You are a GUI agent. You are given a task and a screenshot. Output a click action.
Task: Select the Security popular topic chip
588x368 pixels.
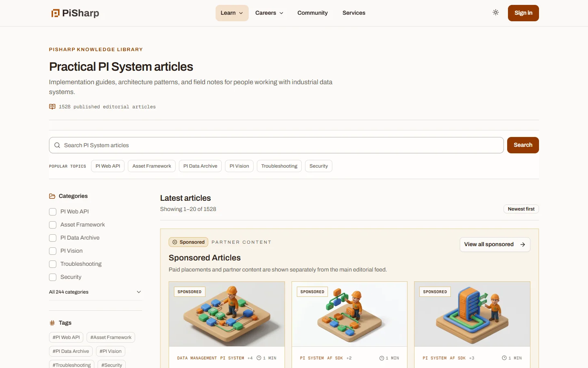click(318, 166)
